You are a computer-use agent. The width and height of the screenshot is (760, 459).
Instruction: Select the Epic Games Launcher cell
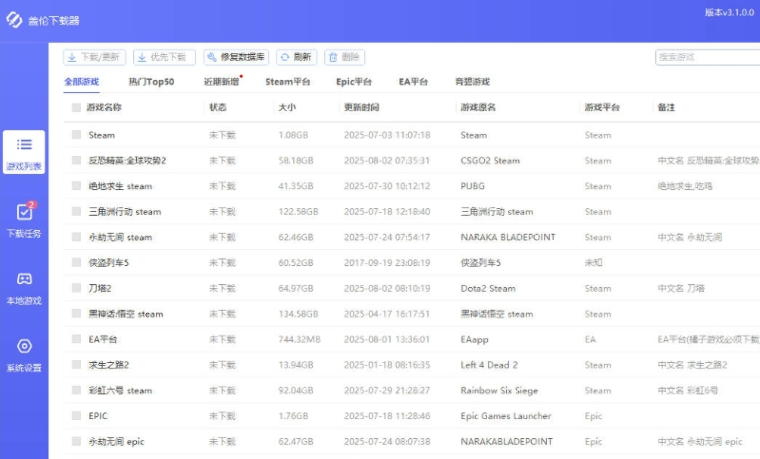click(x=506, y=416)
